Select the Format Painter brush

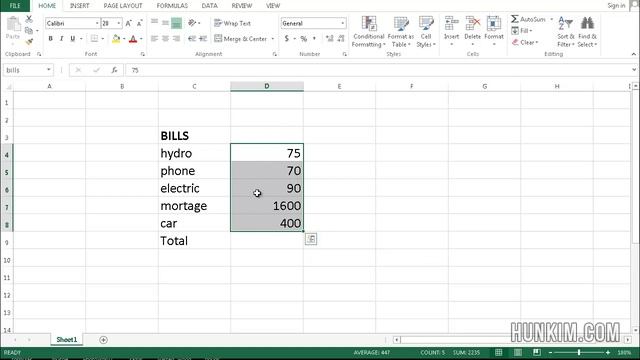click(x=29, y=41)
